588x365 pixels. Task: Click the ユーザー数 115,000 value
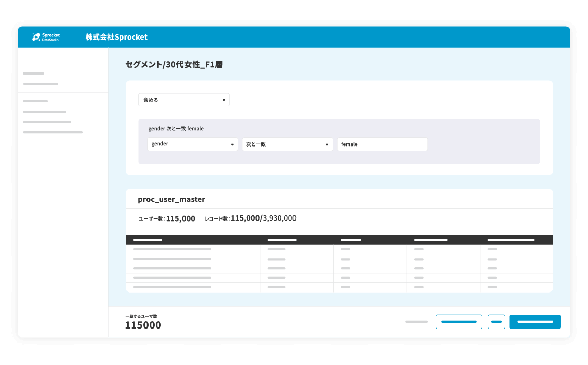[180, 218]
